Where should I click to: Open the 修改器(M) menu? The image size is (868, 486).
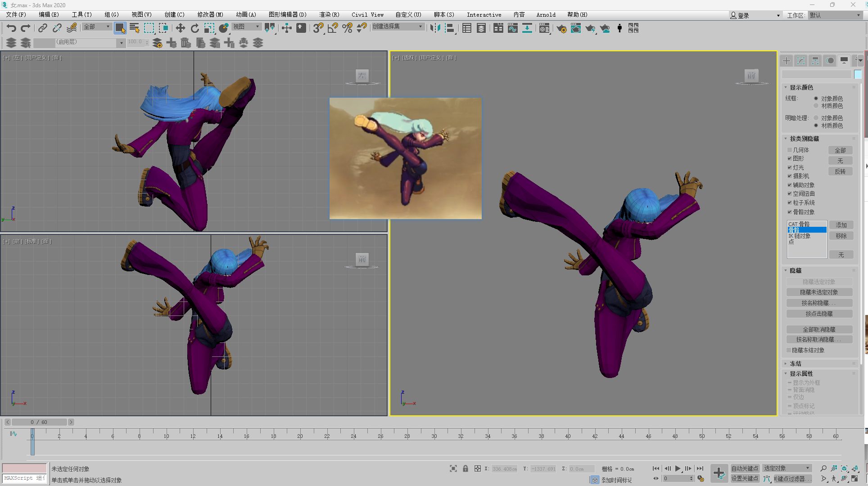(210, 15)
